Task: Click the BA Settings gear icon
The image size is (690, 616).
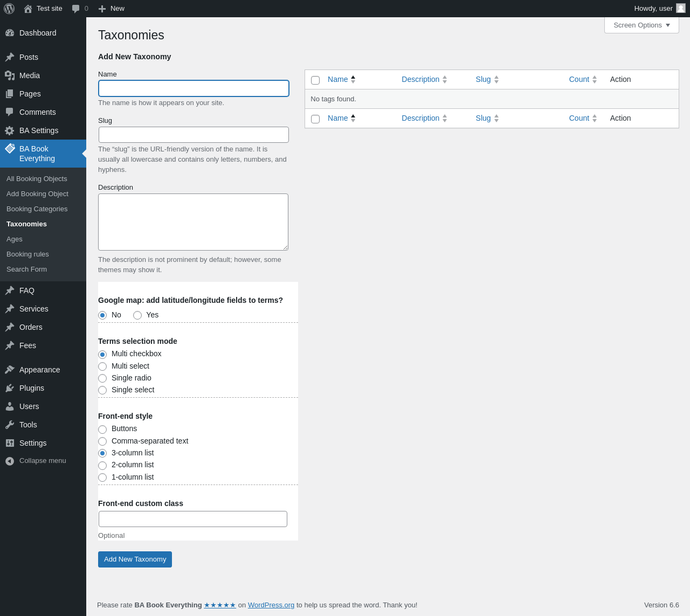Action: pos(10,130)
